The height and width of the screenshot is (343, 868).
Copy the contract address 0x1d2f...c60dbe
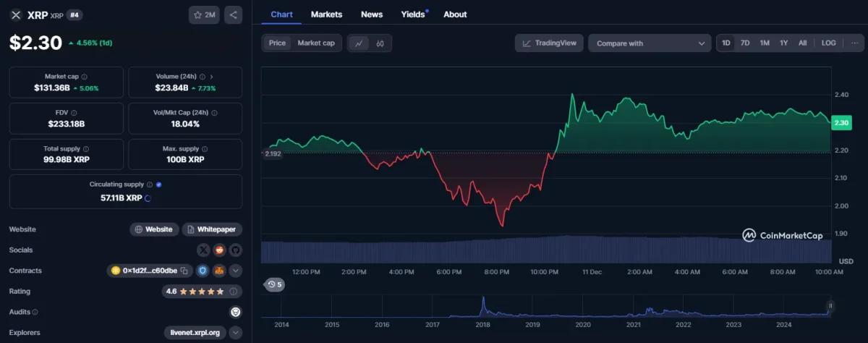click(x=184, y=271)
